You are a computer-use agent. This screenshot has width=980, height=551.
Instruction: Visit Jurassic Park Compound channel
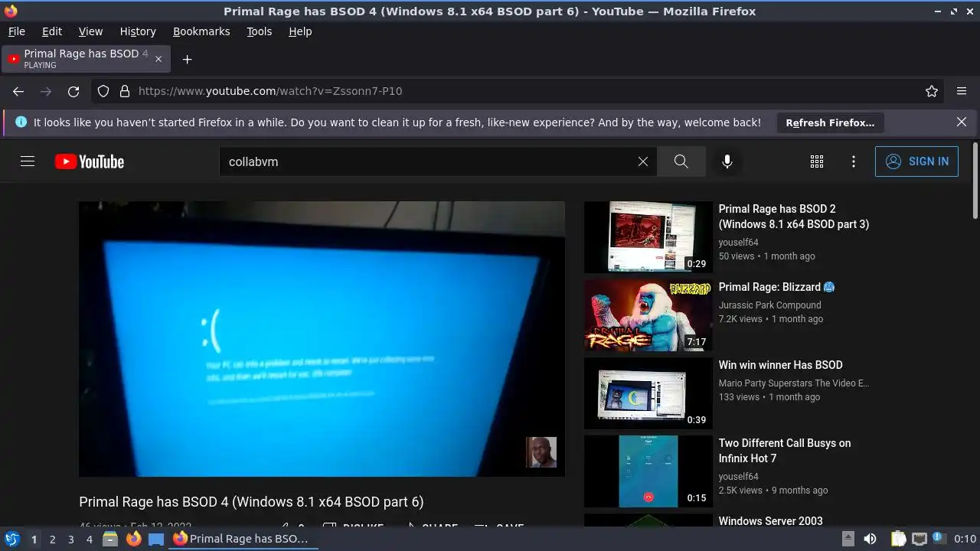coord(769,305)
